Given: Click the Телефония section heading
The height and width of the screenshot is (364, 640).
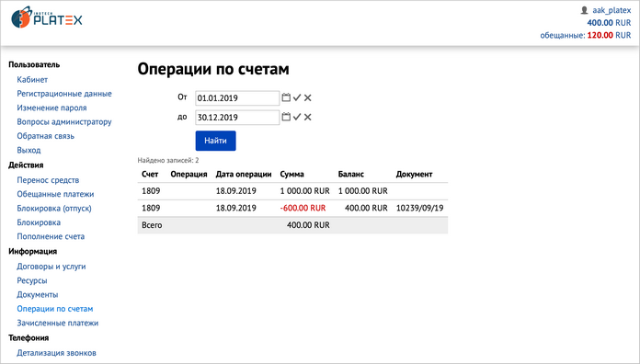Looking at the screenshot, I should (29, 338).
